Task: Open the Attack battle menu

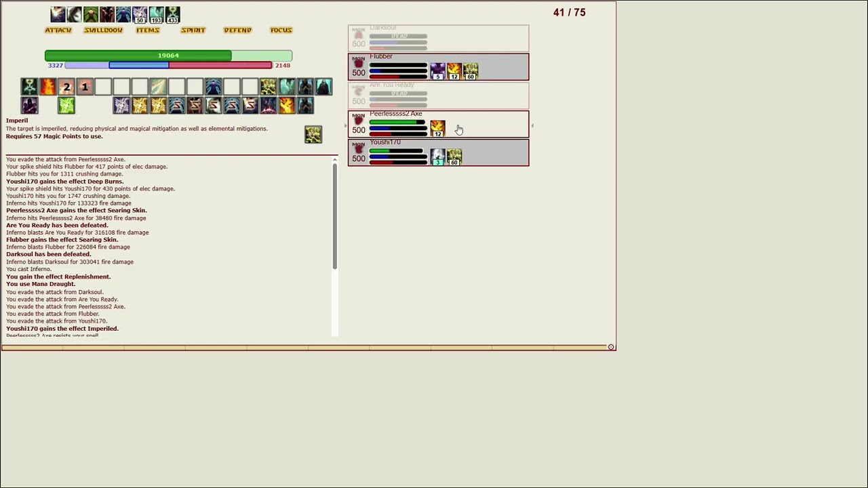Action: 58,30
